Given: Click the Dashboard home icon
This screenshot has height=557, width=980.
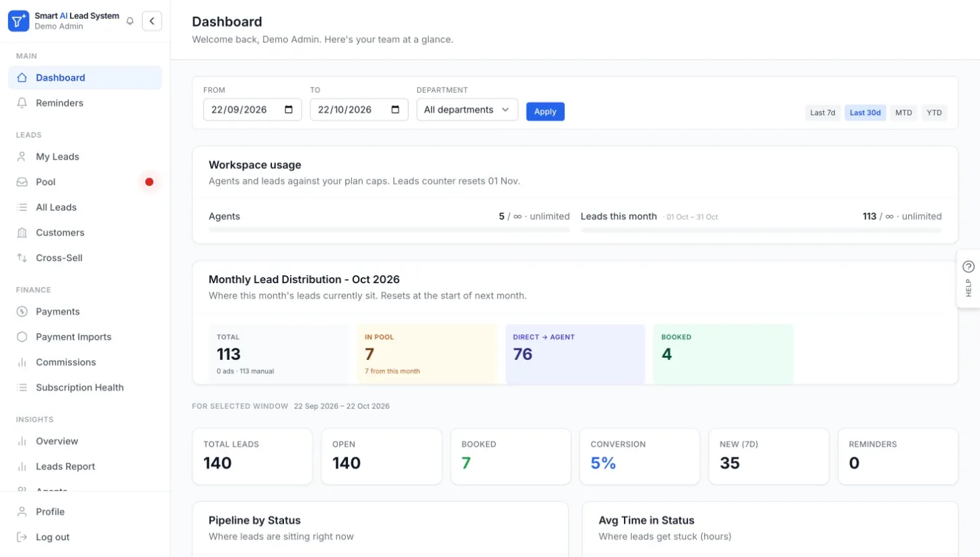Looking at the screenshot, I should [22, 77].
